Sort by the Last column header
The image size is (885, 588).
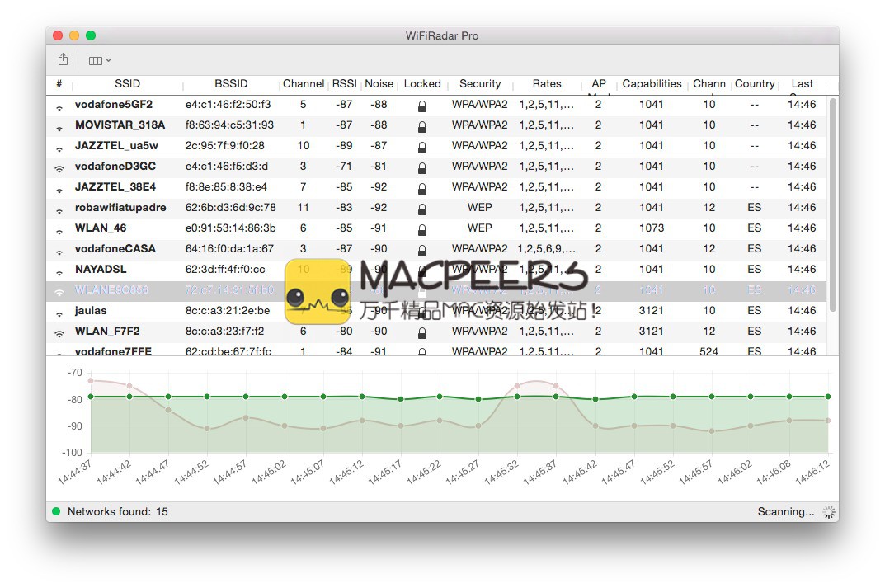(x=802, y=83)
